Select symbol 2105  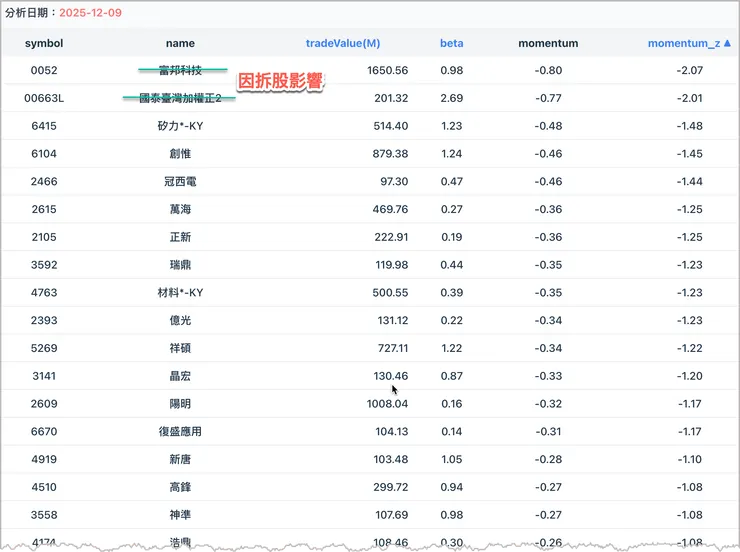pos(44,237)
